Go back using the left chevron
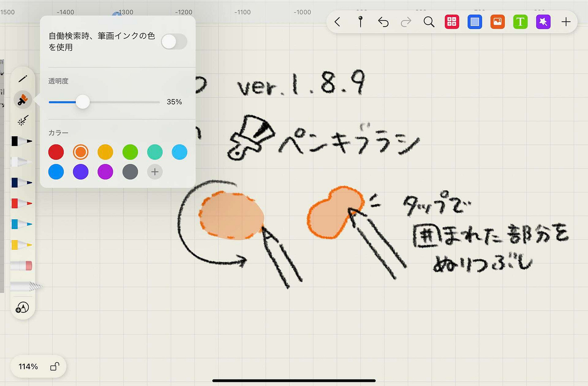 pyautogui.click(x=338, y=22)
